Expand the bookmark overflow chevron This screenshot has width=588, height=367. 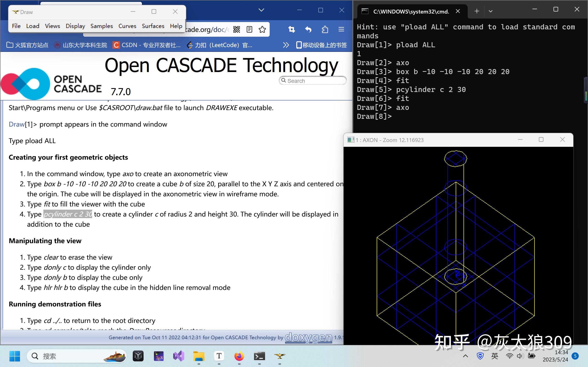tap(286, 45)
